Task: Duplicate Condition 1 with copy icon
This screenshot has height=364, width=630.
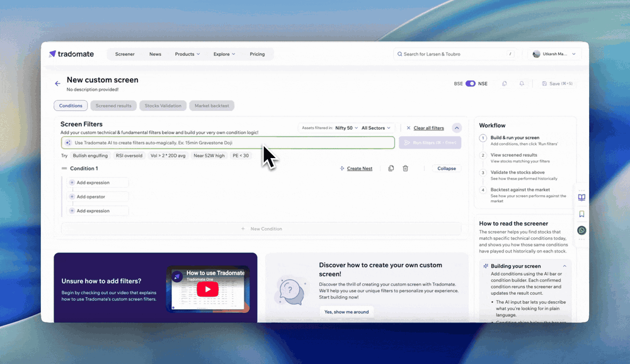Action: (x=391, y=168)
